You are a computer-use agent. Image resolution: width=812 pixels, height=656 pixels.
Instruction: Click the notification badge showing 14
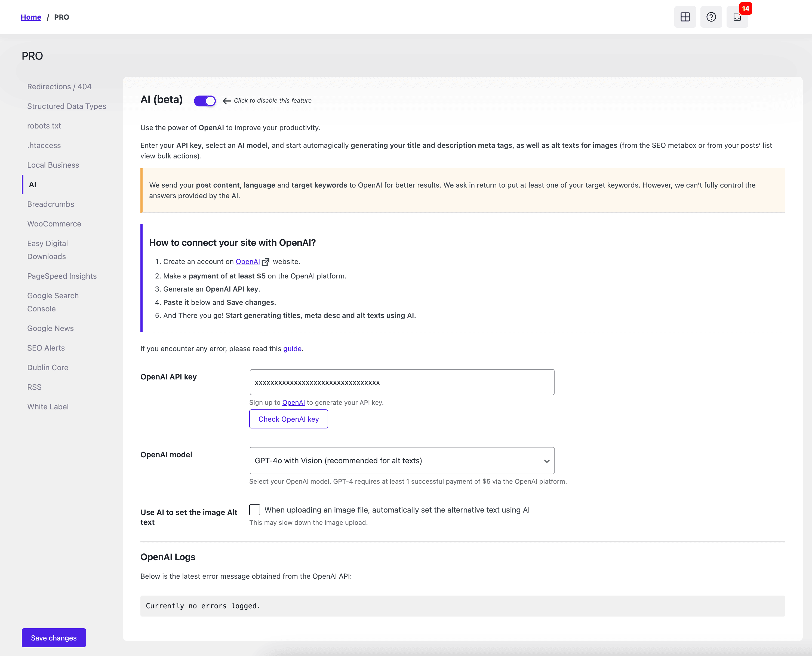coord(746,8)
